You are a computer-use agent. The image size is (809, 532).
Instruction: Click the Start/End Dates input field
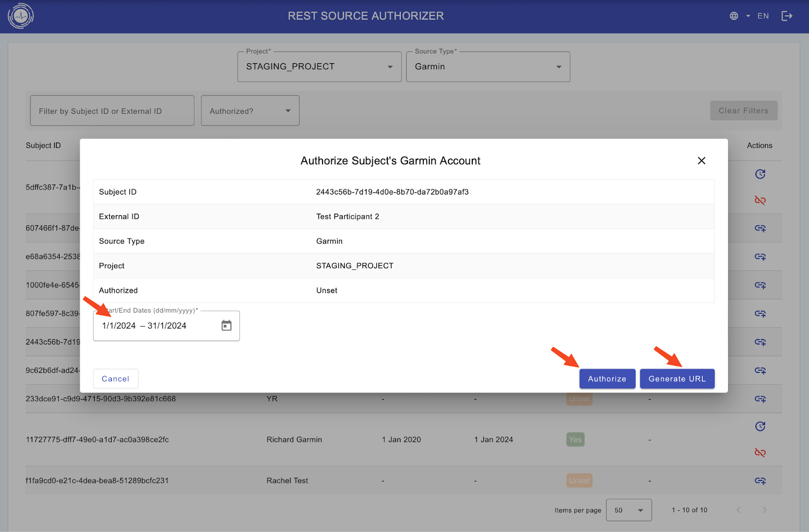pyautogui.click(x=157, y=326)
